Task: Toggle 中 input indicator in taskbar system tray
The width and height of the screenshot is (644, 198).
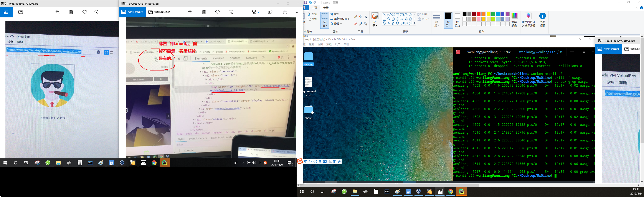Action: click(x=259, y=163)
